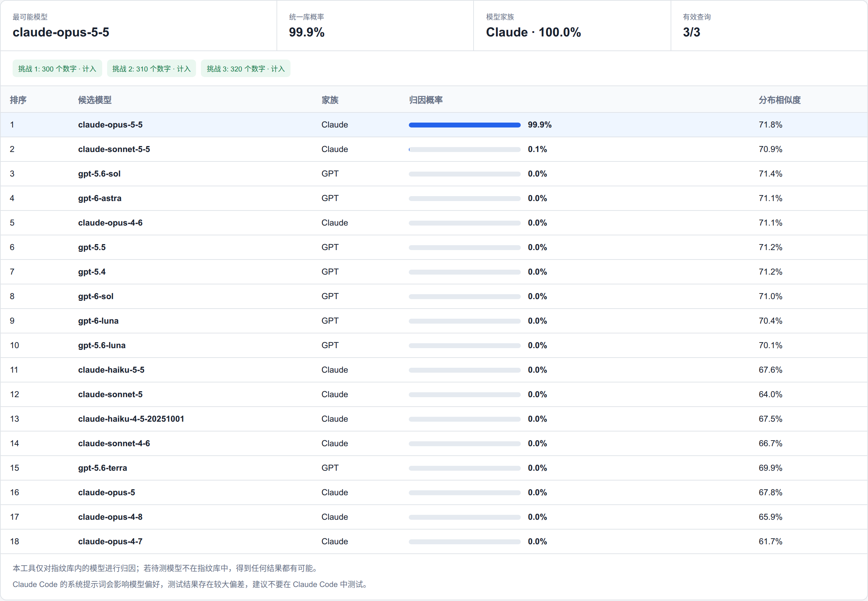Click the 61.7% similarity value
This screenshot has height=601, width=868.
(x=770, y=541)
